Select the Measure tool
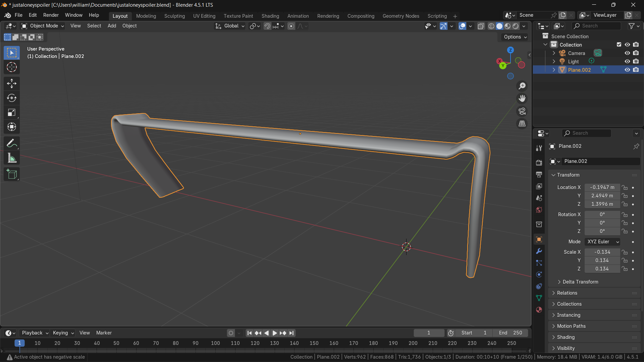Viewport: 644px width, 362px height. coord(12,158)
